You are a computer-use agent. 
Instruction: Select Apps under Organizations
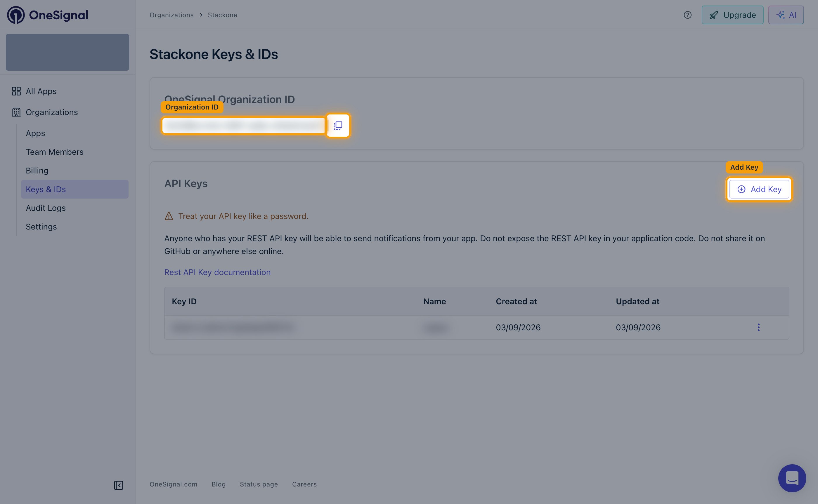tap(35, 133)
